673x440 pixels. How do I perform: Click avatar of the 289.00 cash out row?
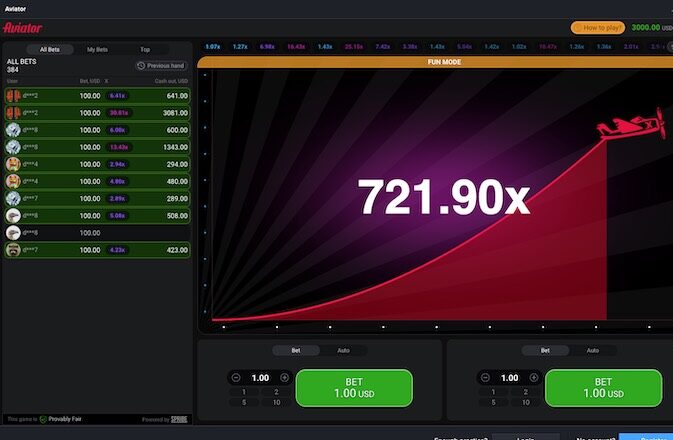click(x=13, y=199)
